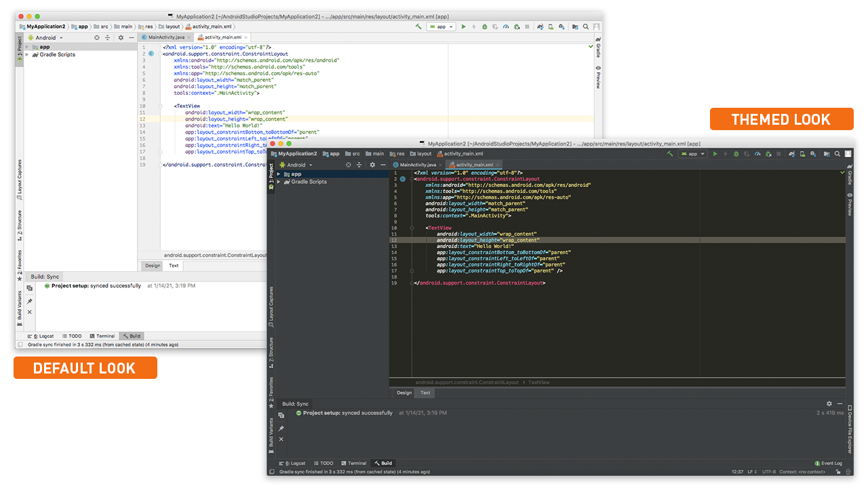Switch to Text tab in themed editor
The image size is (868, 488).
(x=425, y=392)
